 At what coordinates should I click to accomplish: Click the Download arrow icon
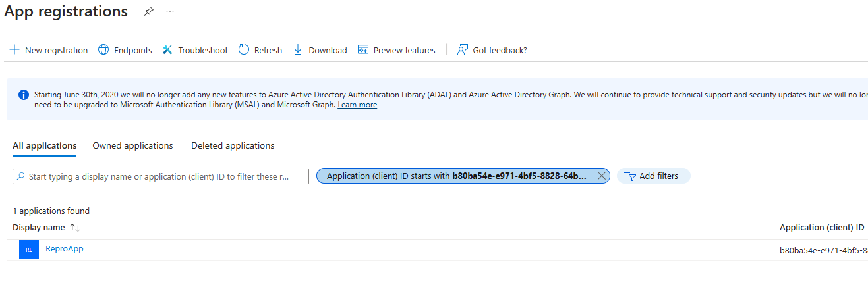point(298,50)
